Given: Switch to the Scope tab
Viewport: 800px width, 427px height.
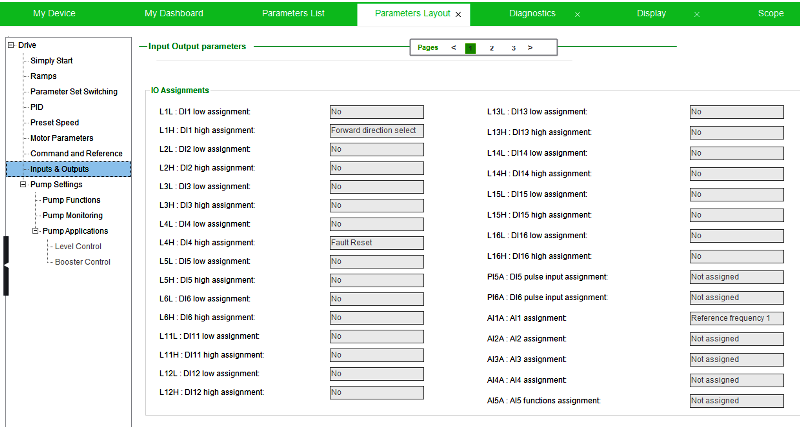Looking at the screenshot, I should [x=770, y=14].
